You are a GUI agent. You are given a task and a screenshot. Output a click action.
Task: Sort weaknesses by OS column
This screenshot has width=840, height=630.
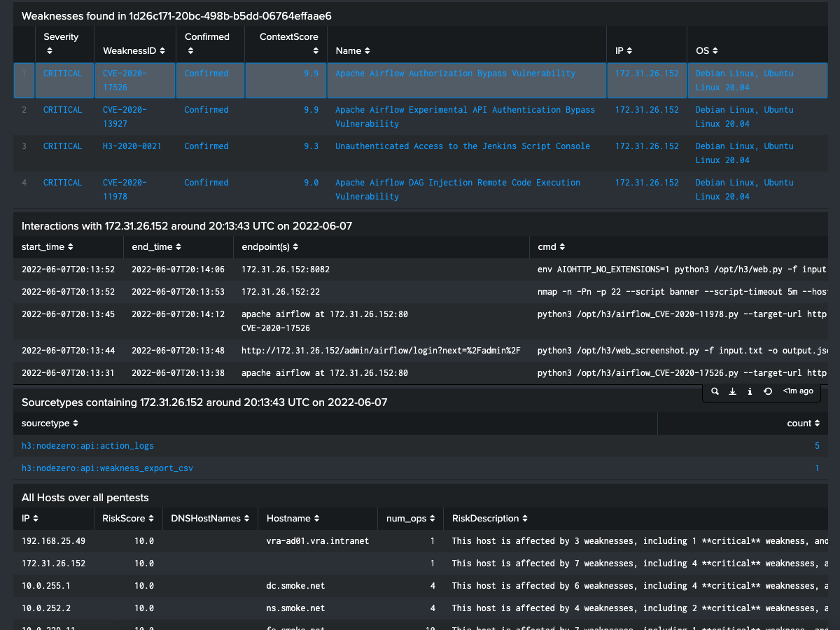[707, 50]
